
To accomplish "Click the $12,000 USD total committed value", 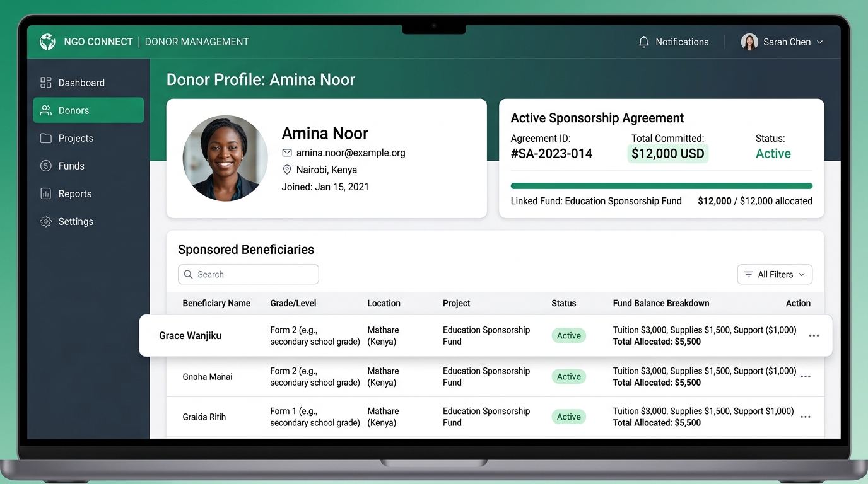I will pyautogui.click(x=668, y=154).
